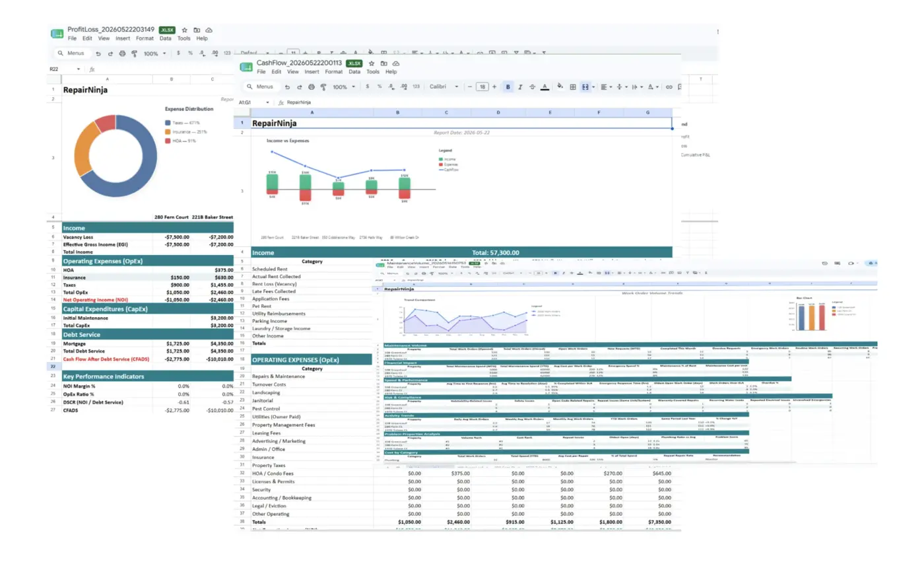Image resolution: width=924 pixels, height=572 pixels.
Task: Increase font size in CashFlow toolbar
Action: click(495, 87)
